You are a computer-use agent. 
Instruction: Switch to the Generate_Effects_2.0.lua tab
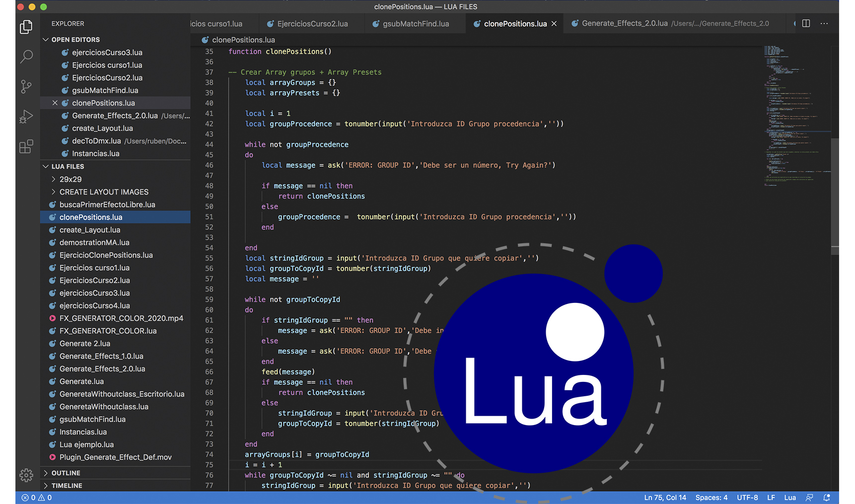coord(675,24)
